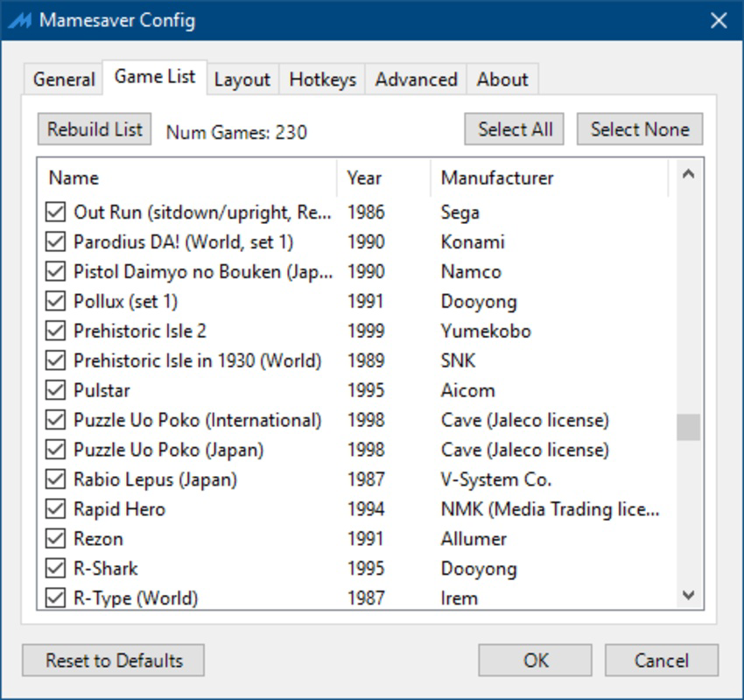Show the About tab
744x700 pixels.
point(502,80)
